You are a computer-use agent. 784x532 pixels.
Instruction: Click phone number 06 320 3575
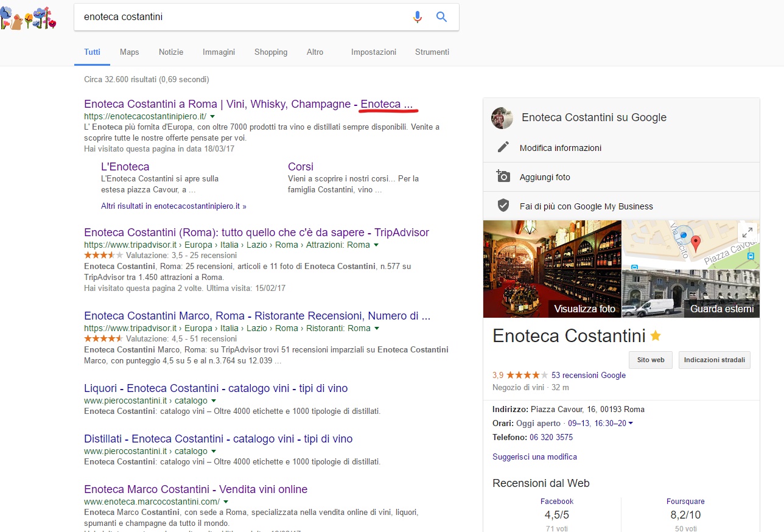551,437
